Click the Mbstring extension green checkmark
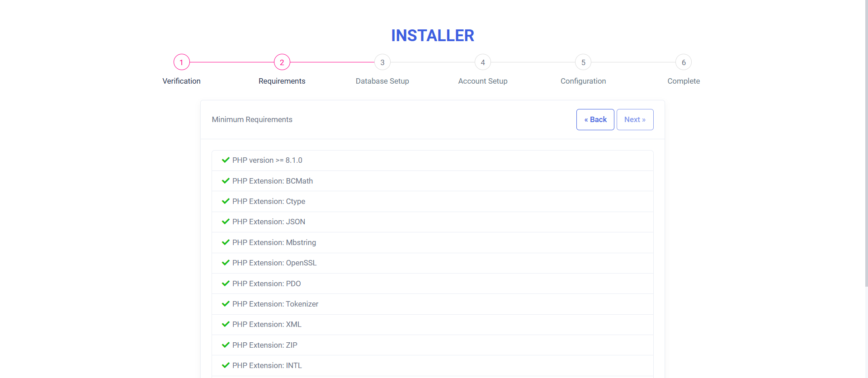This screenshot has height=378, width=868. (x=226, y=242)
